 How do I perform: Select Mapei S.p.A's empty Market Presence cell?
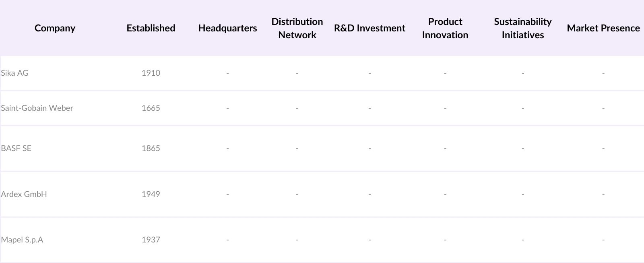click(603, 240)
